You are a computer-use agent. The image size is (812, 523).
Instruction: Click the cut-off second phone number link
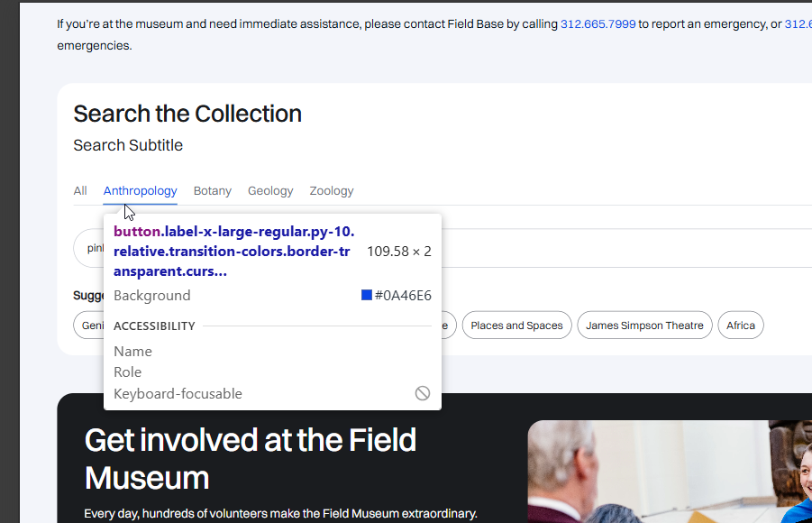click(798, 24)
